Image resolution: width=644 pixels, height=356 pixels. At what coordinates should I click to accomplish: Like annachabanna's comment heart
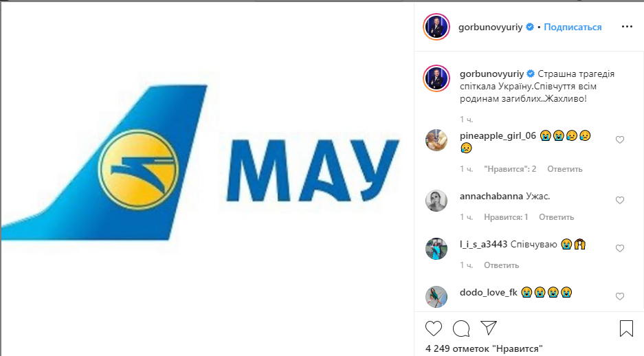click(620, 200)
